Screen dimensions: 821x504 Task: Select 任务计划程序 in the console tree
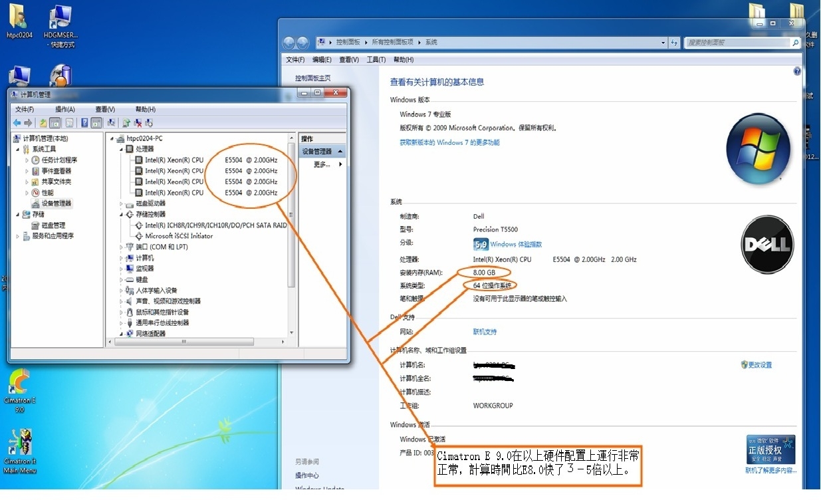coord(60,160)
